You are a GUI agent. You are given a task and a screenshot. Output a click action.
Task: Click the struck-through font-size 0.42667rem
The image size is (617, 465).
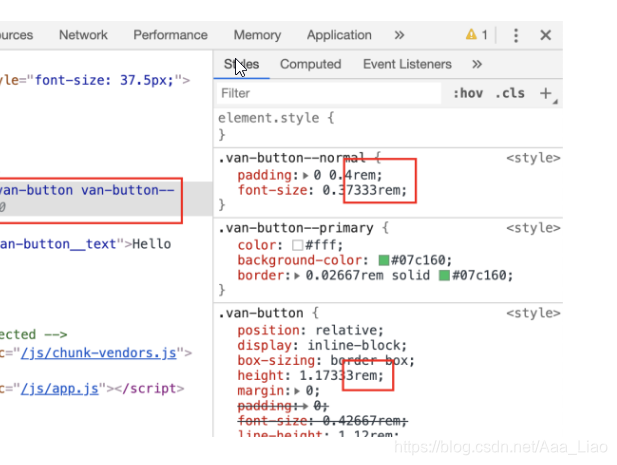coord(322,421)
